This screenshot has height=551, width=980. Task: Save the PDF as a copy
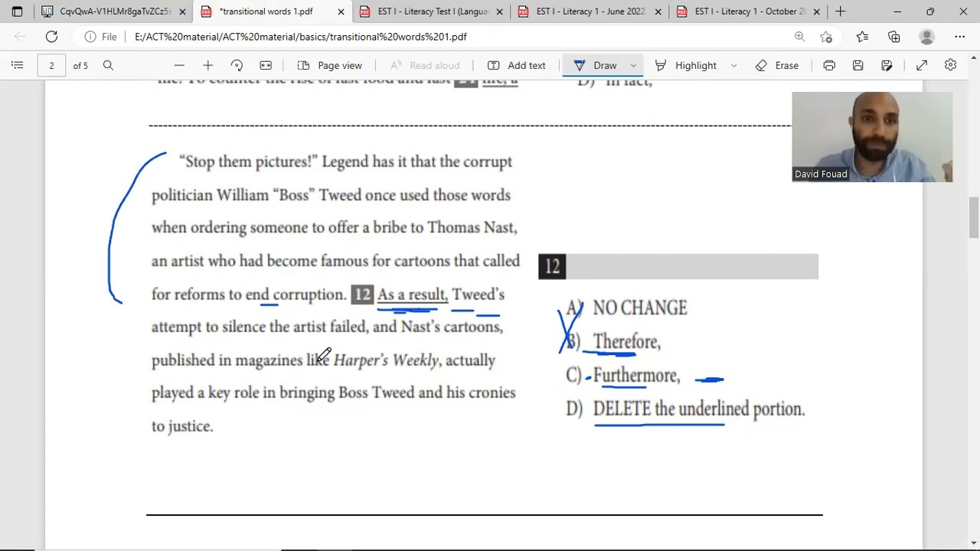point(887,66)
